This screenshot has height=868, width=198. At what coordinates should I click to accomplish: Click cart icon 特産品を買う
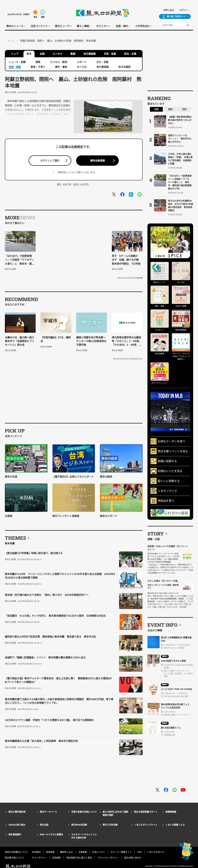coord(153,501)
